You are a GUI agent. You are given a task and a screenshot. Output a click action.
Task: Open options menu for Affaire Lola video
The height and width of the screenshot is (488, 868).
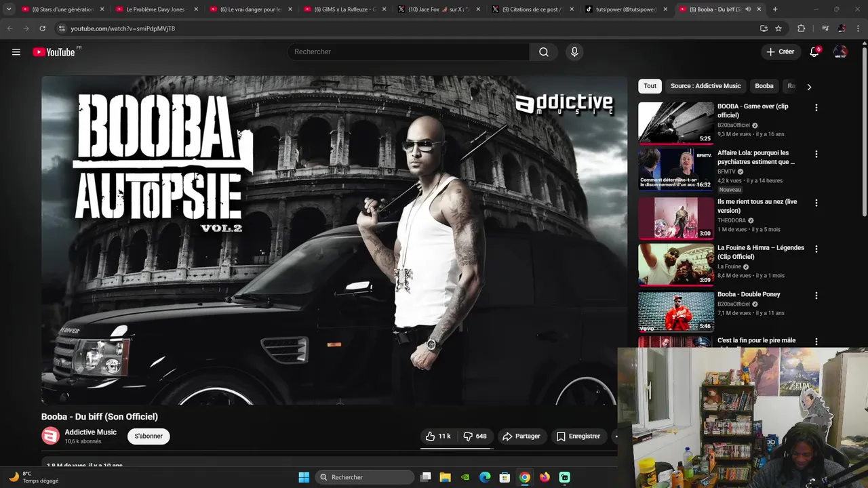pyautogui.click(x=816, y=154)
